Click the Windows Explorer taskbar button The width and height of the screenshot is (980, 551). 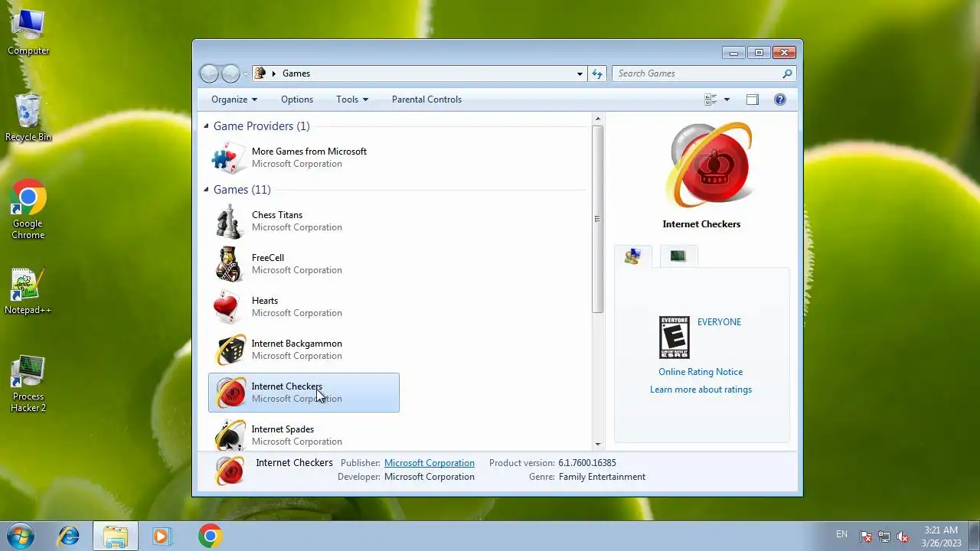(x=116, y=536)
